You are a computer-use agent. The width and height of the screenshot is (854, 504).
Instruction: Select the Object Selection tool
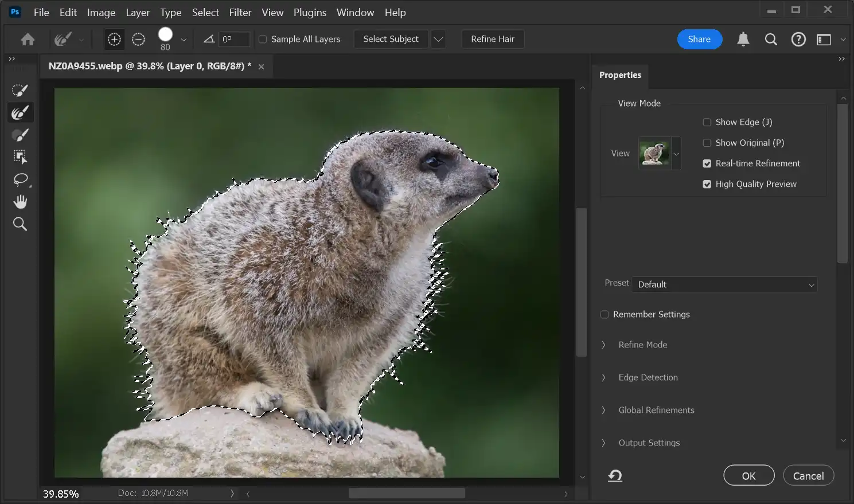pyautogui.click(x=20, y=157)
